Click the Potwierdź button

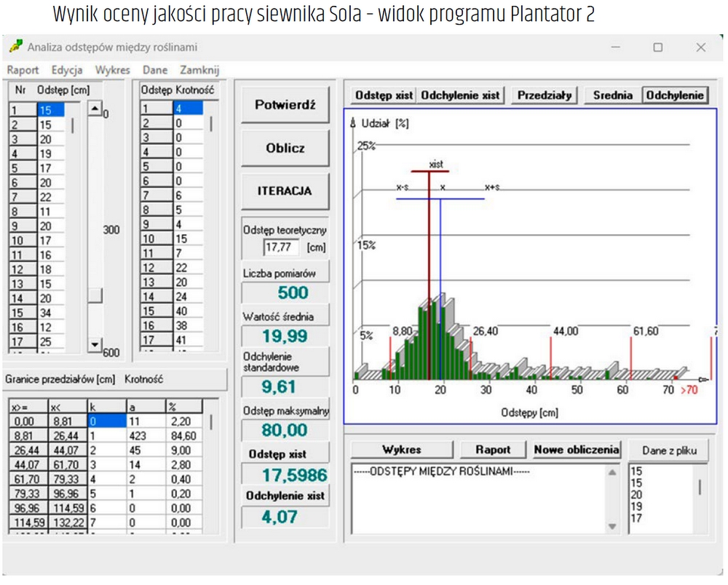click(x=285, y=105)
